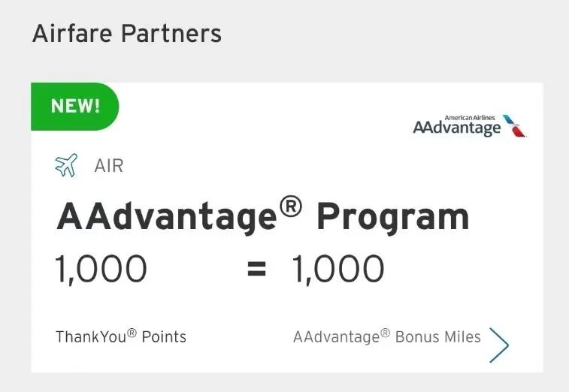Click the American Airlines eagle logo mark
Viewport: 569px width, 392px height.
point(514,126)
